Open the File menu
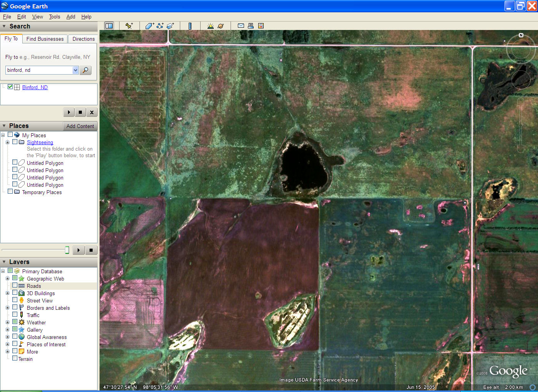Viewport: 538px width, 392px height. click(7, 17)
